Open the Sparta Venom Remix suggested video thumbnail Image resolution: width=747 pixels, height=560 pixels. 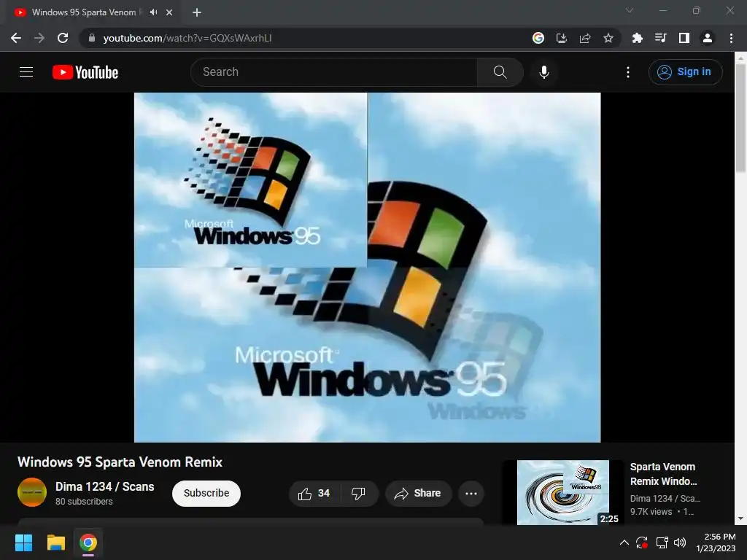(563, 492)
